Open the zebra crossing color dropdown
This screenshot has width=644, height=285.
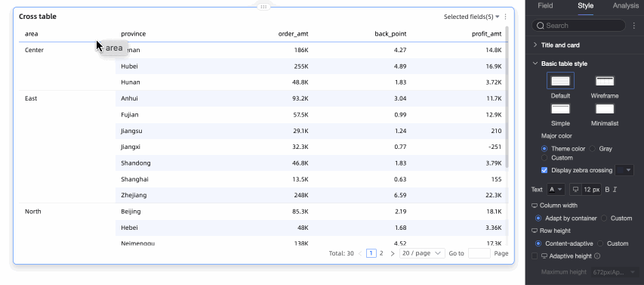tap(624, 170)
